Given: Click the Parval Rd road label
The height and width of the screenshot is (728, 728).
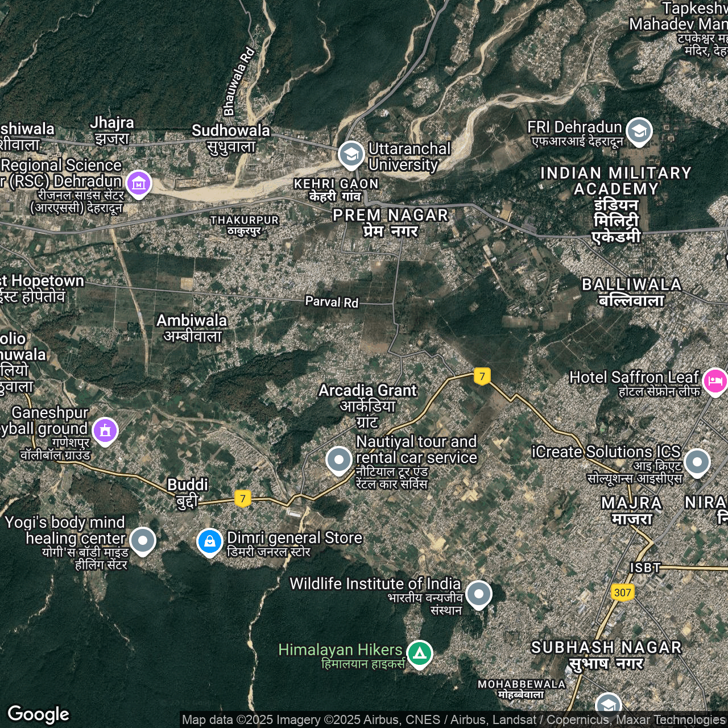Looking at the screenshot, I should (332, 301).
